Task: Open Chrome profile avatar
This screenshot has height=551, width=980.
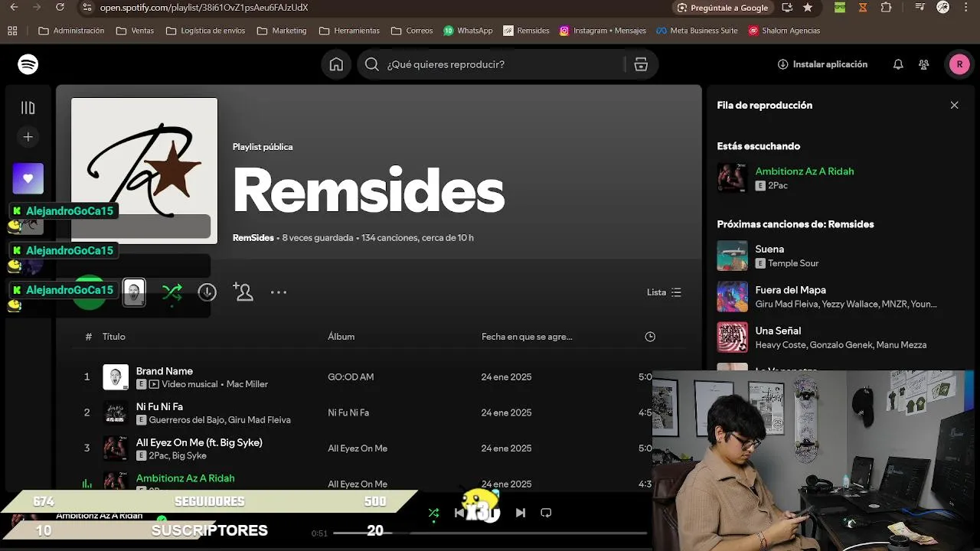Action: (943, 8)
